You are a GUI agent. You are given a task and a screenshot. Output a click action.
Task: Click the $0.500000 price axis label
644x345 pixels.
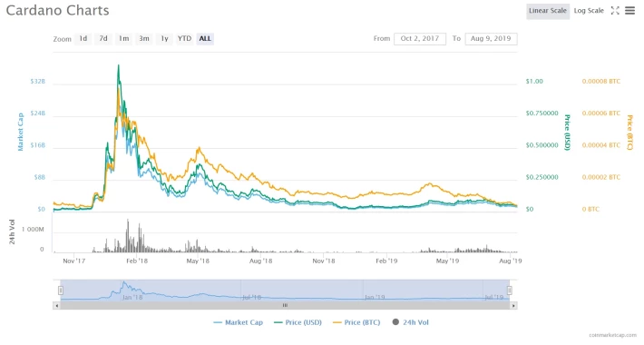tap(542, 145)
